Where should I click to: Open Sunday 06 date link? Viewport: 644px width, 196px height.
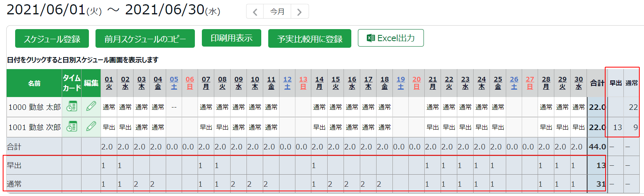click(190, 83)
